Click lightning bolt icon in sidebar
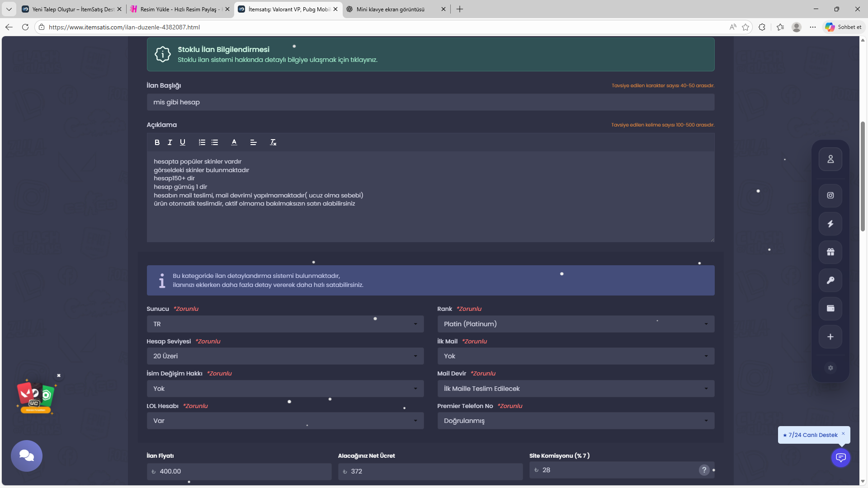The image size is (868, 488). pyautogui.click(x=830, y=224)
